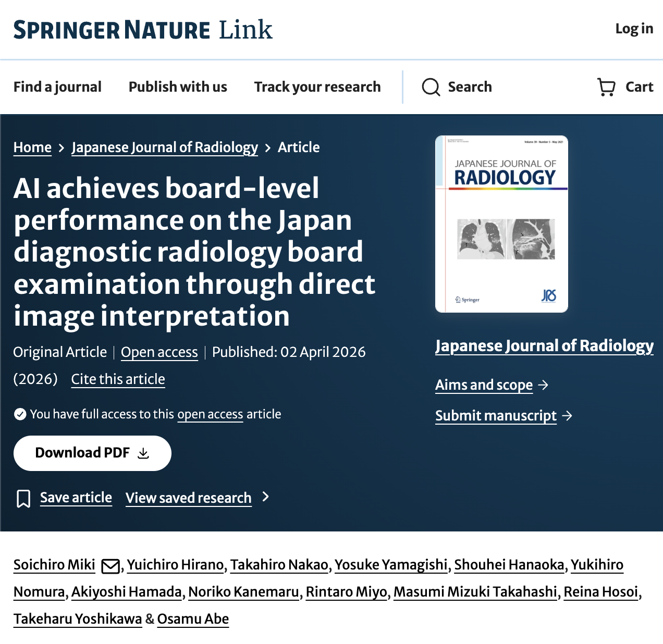Viewport: 663px width, 644px height.
Task: Click the arrow next to Submit manuscript
Action: (568, 416)
